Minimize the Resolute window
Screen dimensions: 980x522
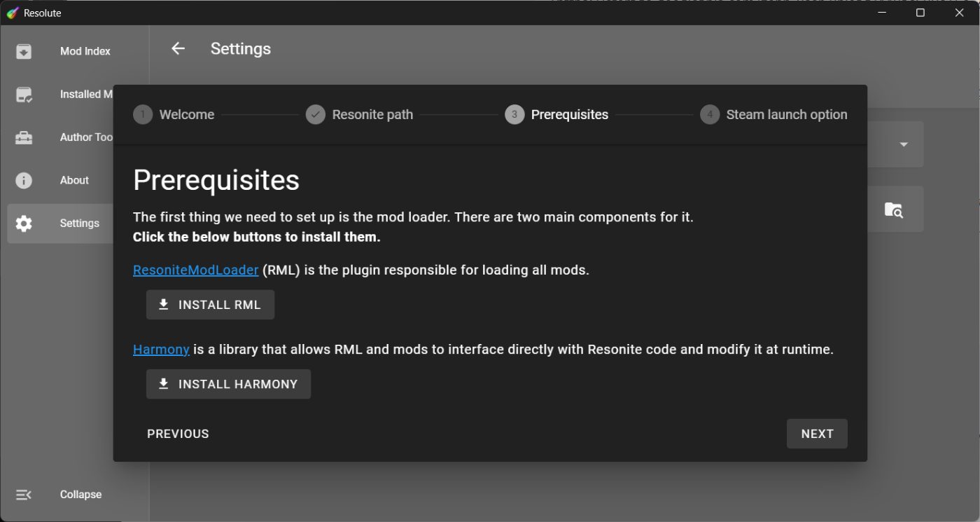(x=881, y=13)
